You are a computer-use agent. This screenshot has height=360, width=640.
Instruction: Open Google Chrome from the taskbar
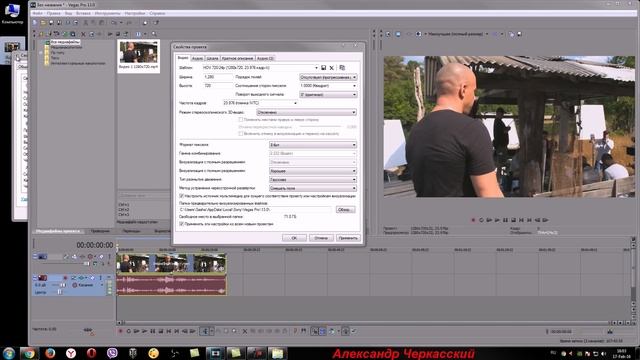point(29,353)
